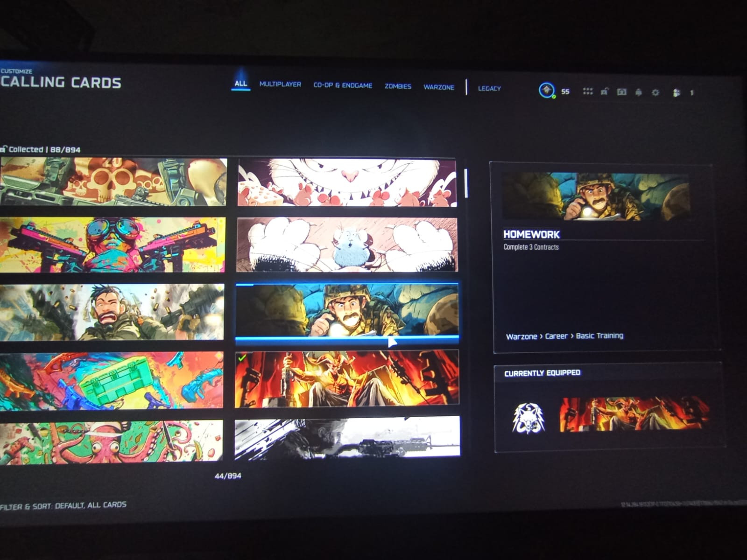This screenshot has height=560, width=747.
Task: Click the party size number 1
Action: 692,93
